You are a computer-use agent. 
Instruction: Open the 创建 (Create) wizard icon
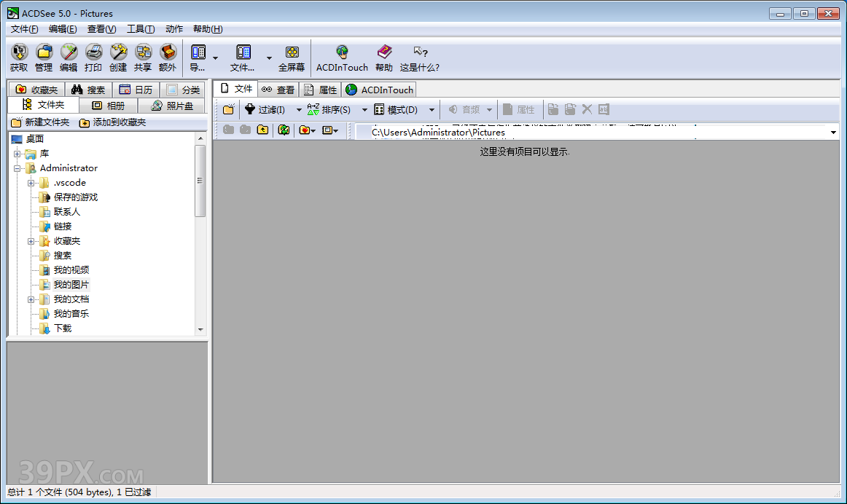(x=118, y=57)
